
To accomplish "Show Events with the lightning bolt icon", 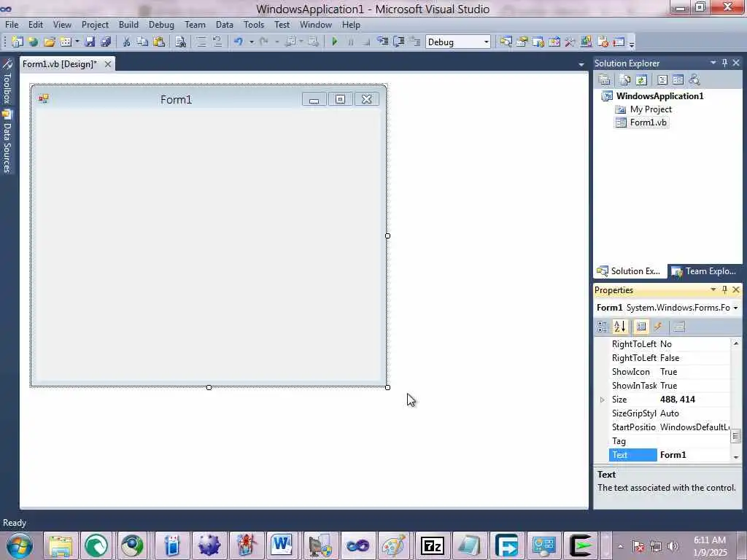I will point(658,327).
